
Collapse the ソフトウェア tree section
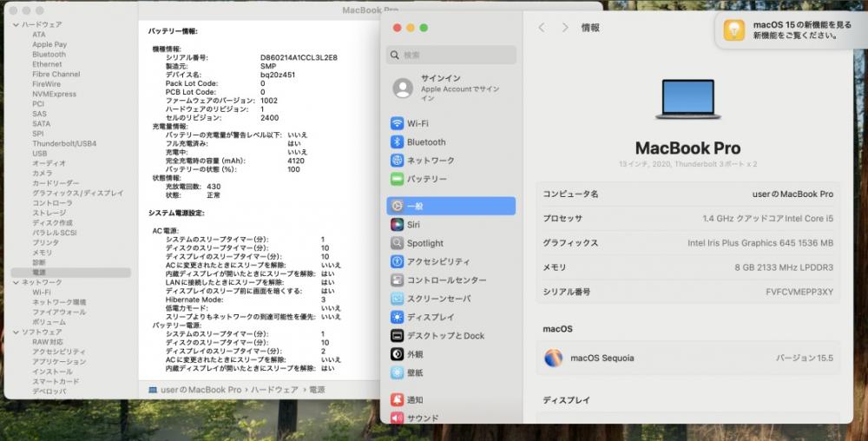[x=16, y=332]
